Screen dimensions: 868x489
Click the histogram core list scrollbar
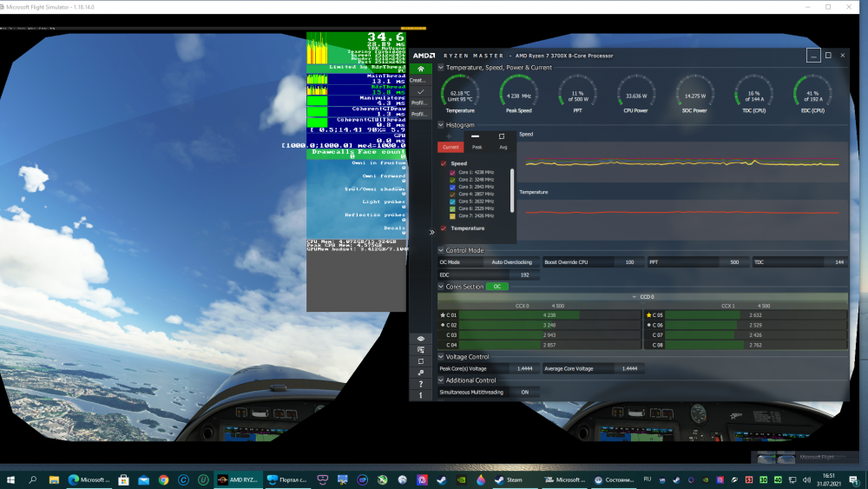tap(512, 191)
